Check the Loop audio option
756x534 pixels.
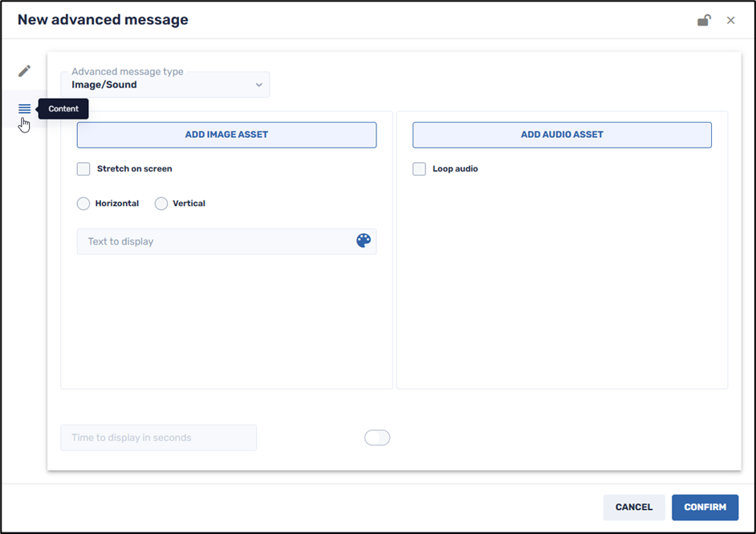(x=419, y=169)
